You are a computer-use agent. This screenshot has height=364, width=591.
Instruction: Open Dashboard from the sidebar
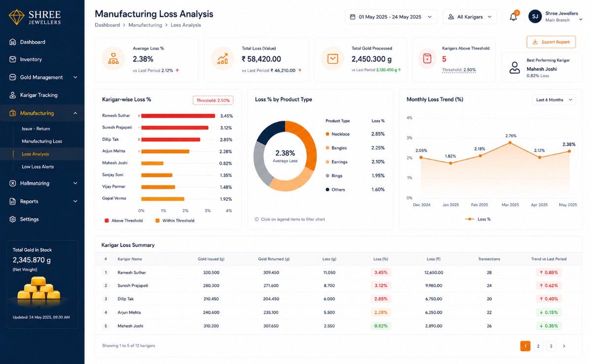pos(33,42)
